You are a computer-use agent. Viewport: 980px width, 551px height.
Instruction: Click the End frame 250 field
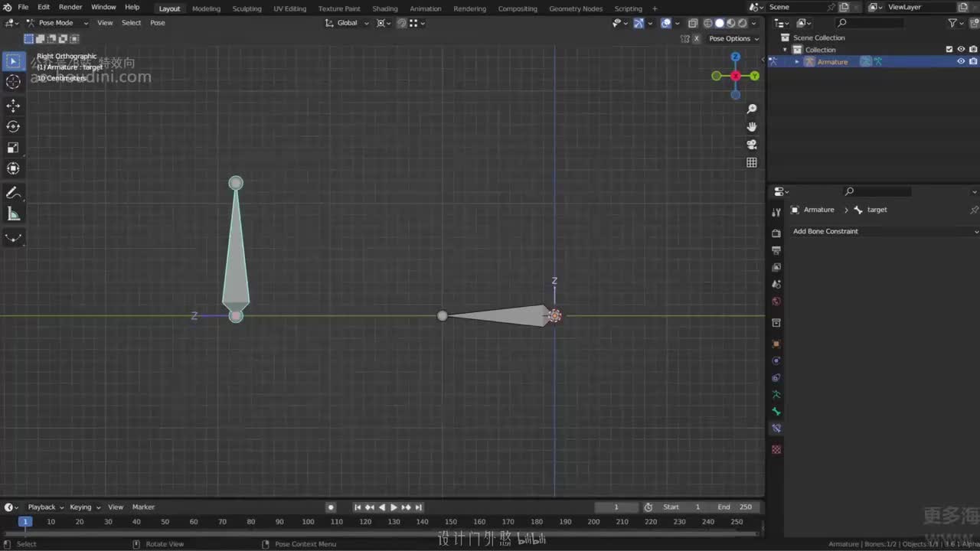(x=737, y=507)
